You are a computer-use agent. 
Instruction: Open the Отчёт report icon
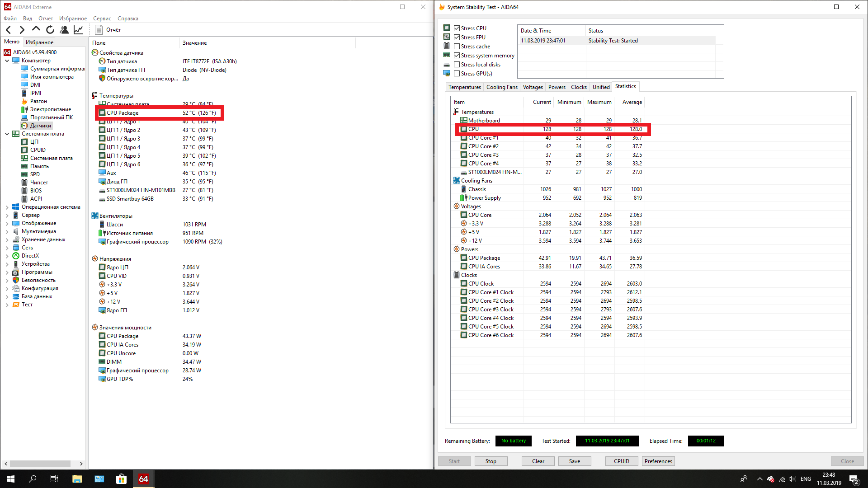tap(99, 30)
